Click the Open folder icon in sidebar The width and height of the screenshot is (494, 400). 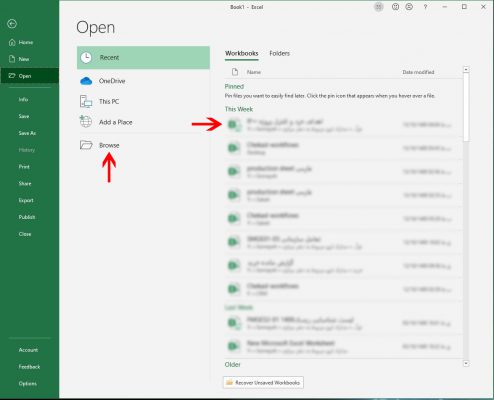click(12, 76)
